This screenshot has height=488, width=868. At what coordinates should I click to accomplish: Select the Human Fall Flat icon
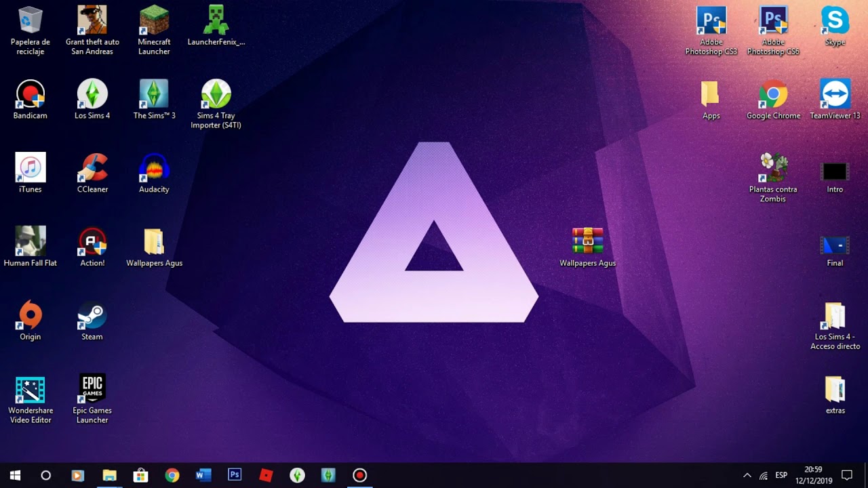point(31,247)
